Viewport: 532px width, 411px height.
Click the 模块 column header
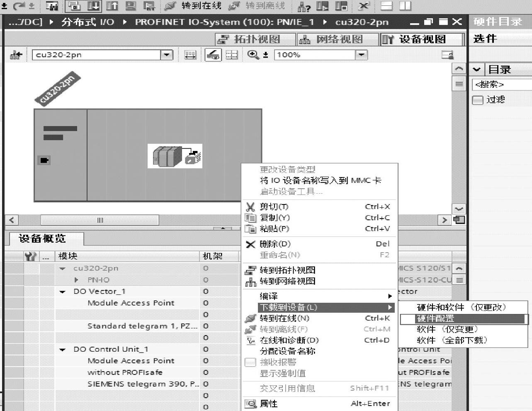point(128,256)
